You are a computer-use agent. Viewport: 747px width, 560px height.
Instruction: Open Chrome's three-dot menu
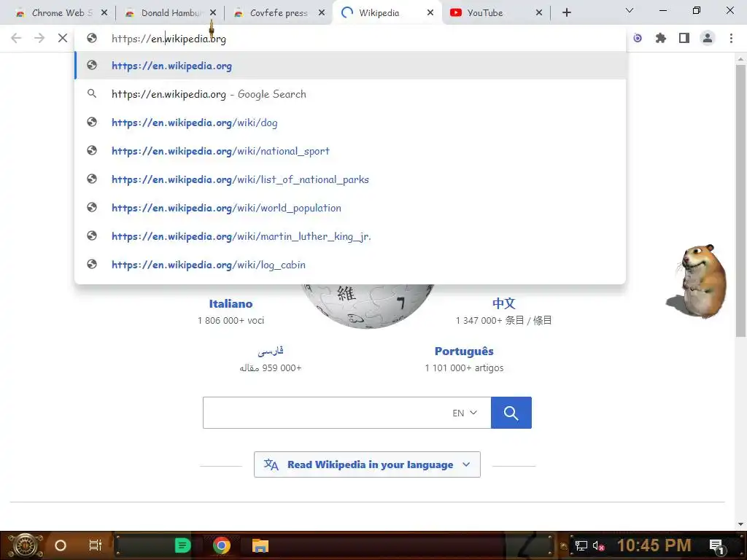point(731,38)
